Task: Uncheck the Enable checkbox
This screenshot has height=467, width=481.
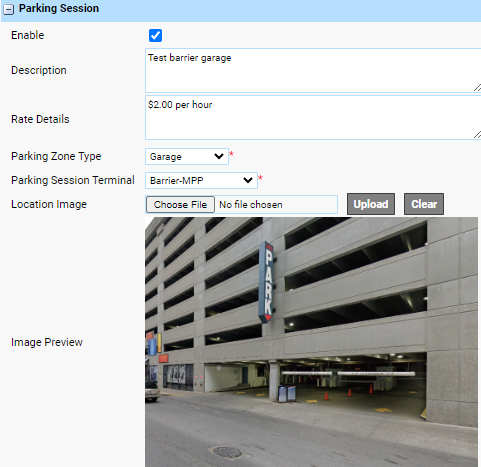Action: (155, 35)
